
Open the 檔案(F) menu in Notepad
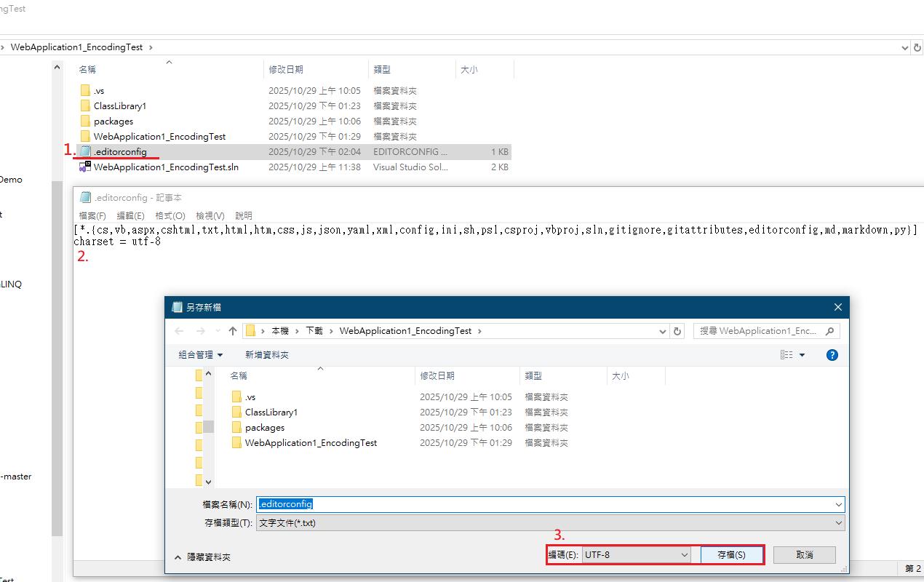tap(92, 216)
